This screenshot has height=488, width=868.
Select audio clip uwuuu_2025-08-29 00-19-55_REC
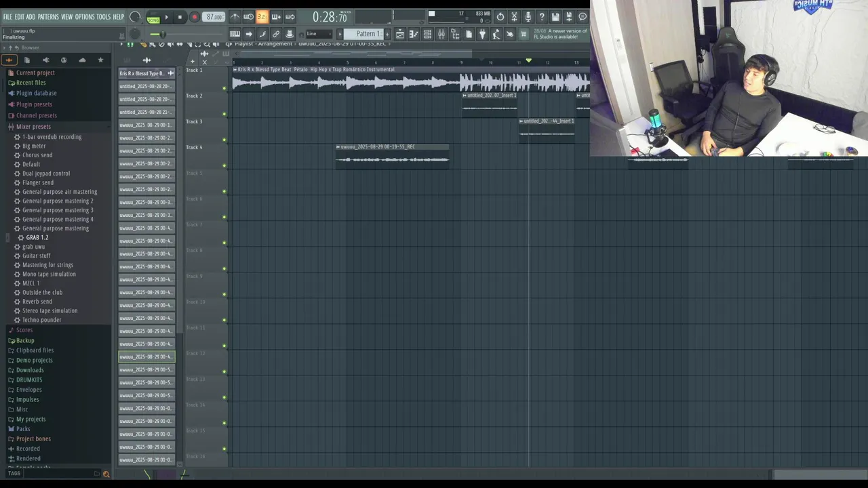tap(392, 156)
